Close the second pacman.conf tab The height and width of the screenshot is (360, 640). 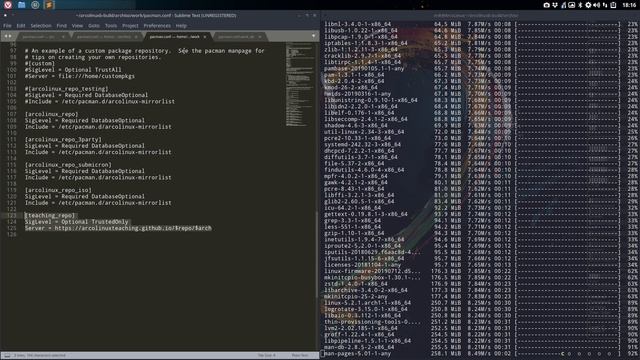tap(136, 37)
